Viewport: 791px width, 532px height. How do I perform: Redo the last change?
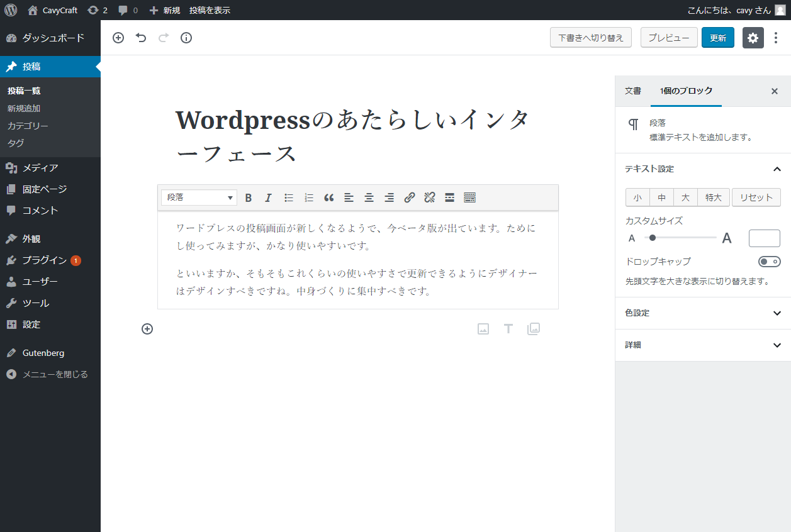coord(164,38)
